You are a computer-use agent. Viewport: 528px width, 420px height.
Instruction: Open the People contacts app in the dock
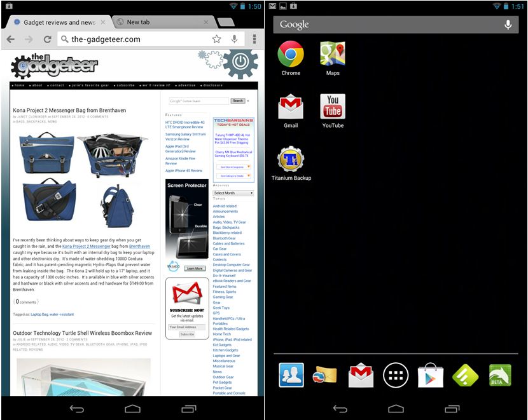click(291, 375)
